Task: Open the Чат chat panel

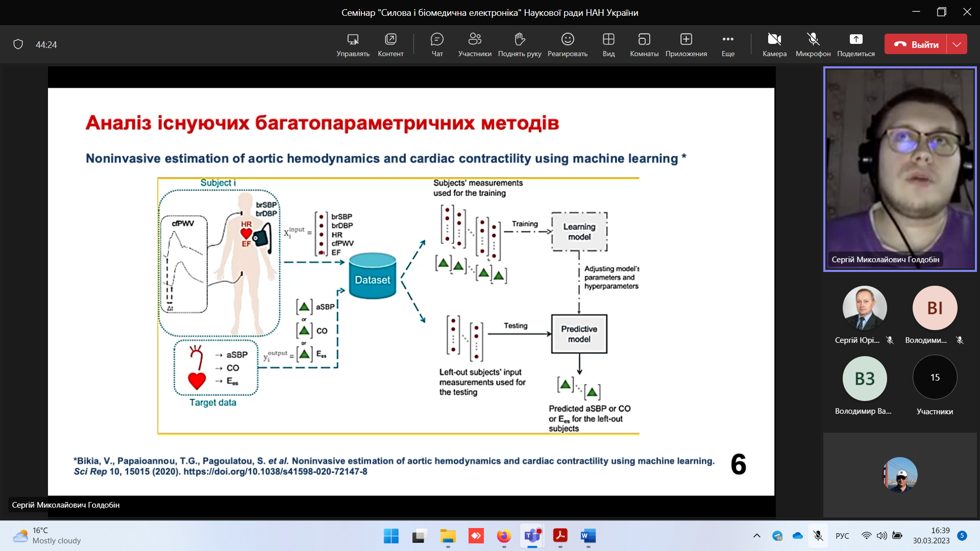Action: (437, 44)
